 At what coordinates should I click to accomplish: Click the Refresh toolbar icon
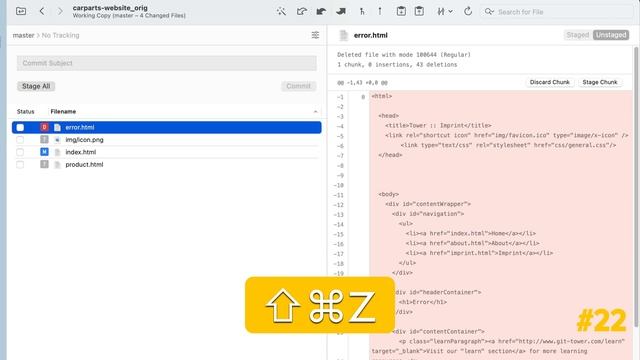point(468,11)
